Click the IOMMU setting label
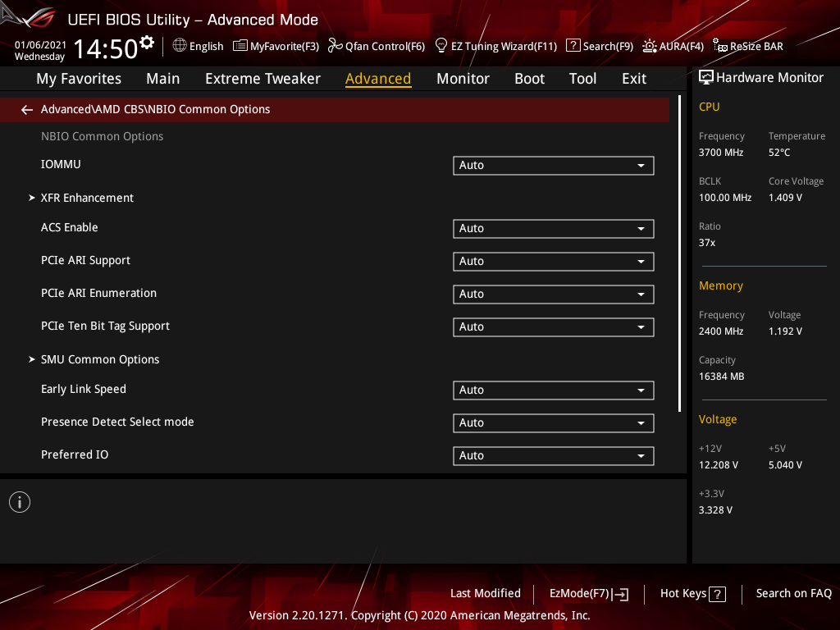Image resolution: width=840 pixels, height=630 pixels. pyautogui.click(x=61, y=164)
